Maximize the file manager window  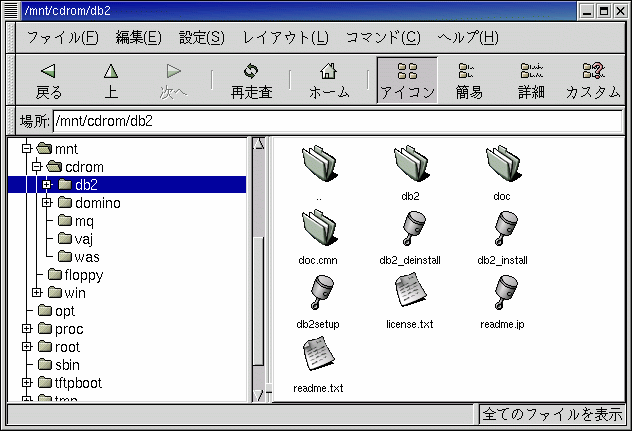(603, 11)
